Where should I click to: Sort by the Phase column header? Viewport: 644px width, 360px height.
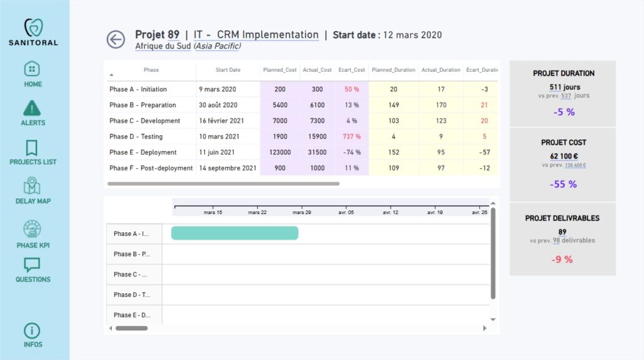click(x=151, y=70)
